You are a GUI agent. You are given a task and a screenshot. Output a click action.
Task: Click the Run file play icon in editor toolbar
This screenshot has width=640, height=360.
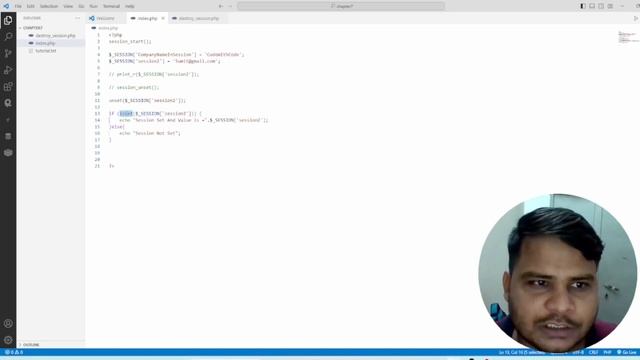click(636, 18)
